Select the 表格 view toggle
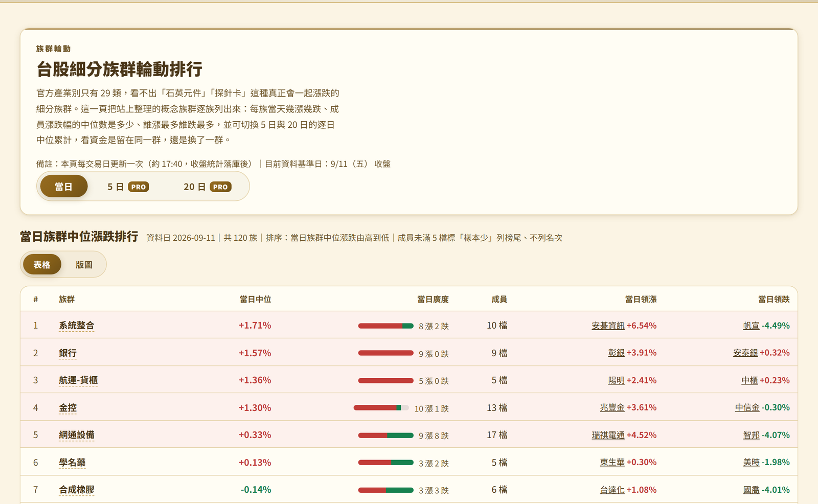 pos(42,264)
